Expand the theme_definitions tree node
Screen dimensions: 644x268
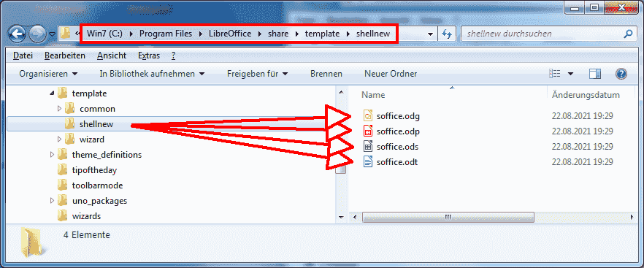[x=52, y=155]
